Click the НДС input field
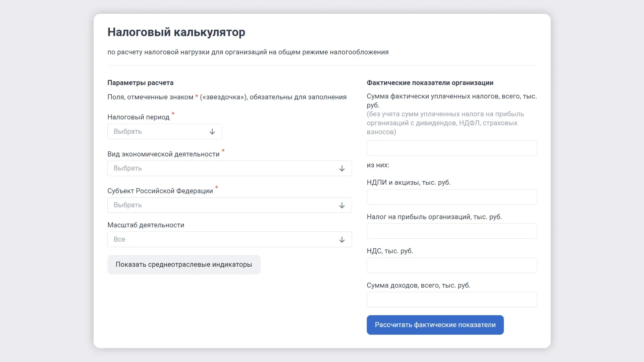The image size is (644, 362). (451, 265)
